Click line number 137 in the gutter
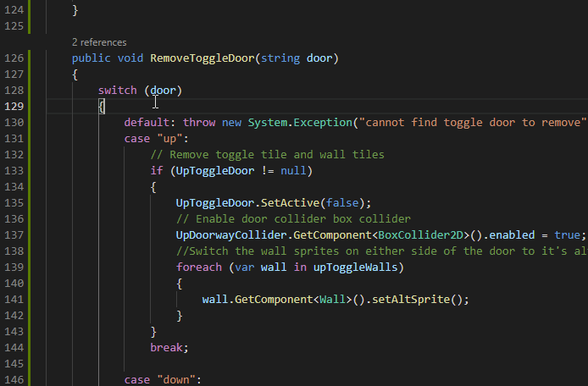Viewport: 588px width, 386px height. click(x=14, y=235)
